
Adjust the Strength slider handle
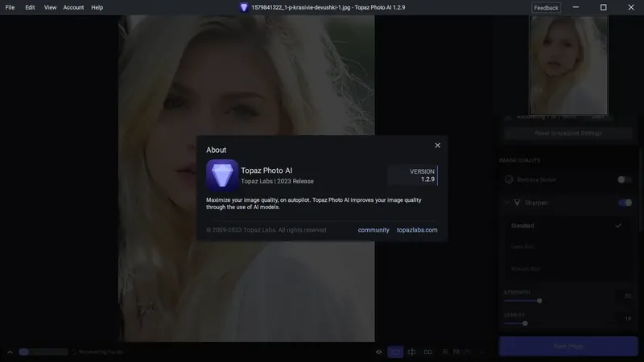click(x=539, y=300)
